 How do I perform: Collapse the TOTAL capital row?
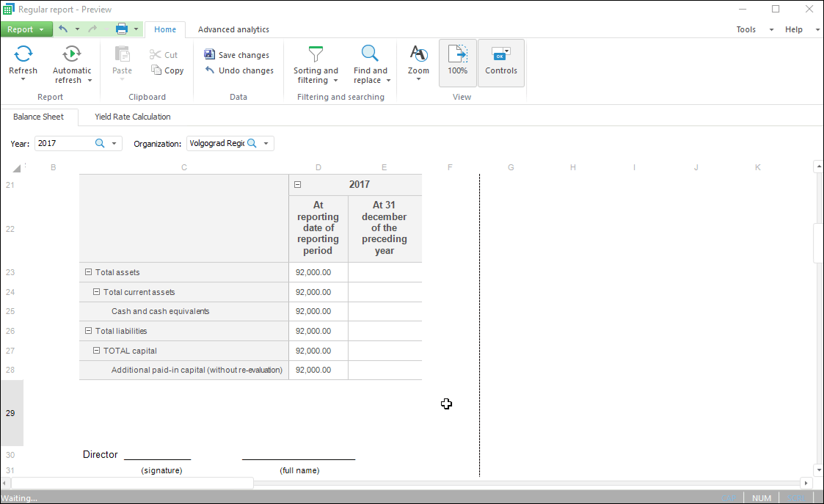click(96, 351)
